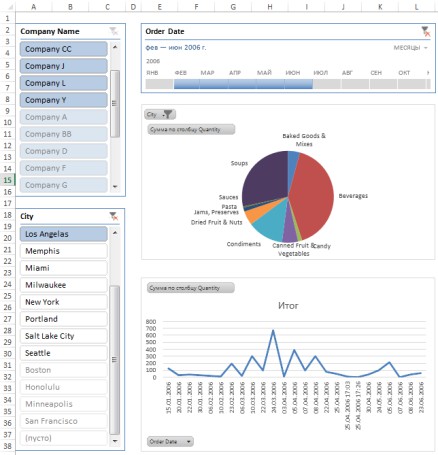Click the City field filter funnel button
The image size is (438, 455).
click(160, 115)
